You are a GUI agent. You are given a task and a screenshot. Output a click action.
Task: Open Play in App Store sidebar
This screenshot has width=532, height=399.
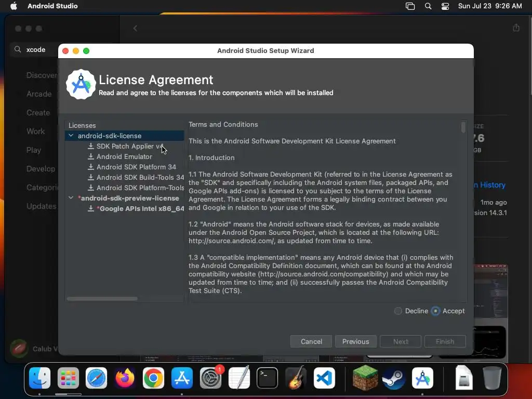(x=34, y=150)
